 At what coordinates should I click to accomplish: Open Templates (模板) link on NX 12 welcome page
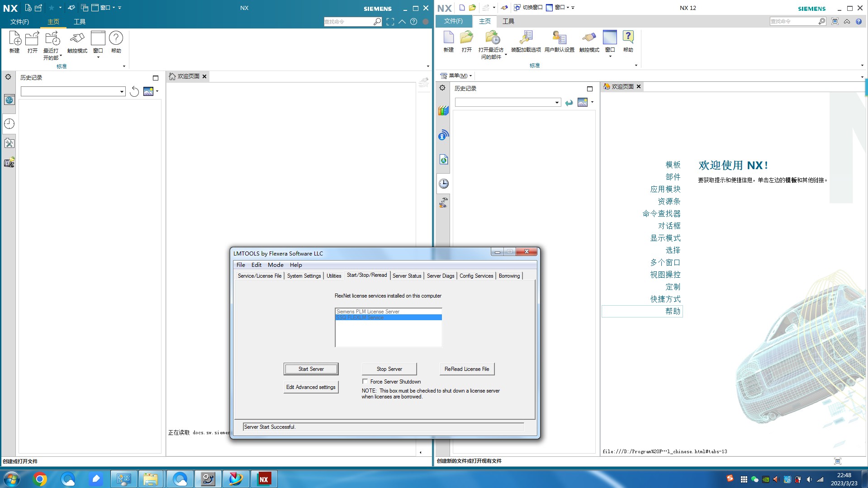[673, 165]
